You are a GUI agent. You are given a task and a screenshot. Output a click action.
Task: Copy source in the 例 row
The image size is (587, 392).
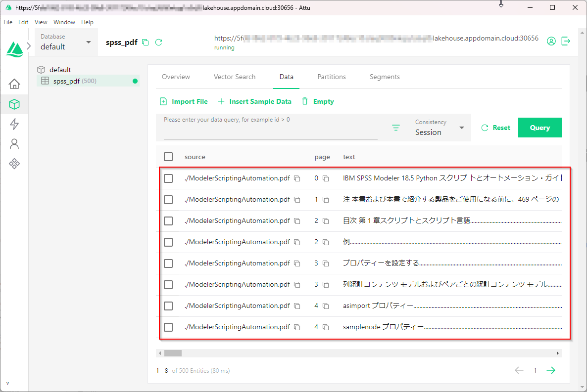(x=297, y=242)
